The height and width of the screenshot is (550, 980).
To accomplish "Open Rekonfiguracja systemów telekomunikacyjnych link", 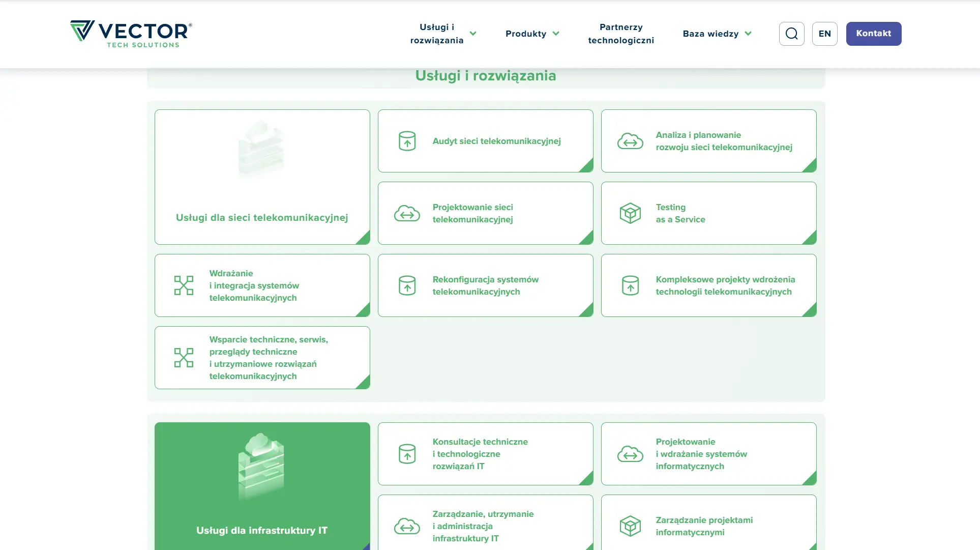I will (485, 285).
